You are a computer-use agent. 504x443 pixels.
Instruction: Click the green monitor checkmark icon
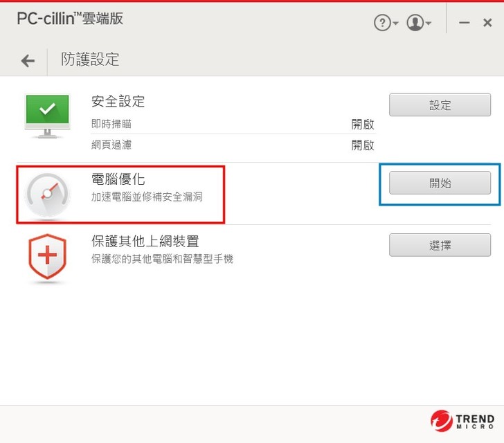pyautogui.click(x=47, y=116)
